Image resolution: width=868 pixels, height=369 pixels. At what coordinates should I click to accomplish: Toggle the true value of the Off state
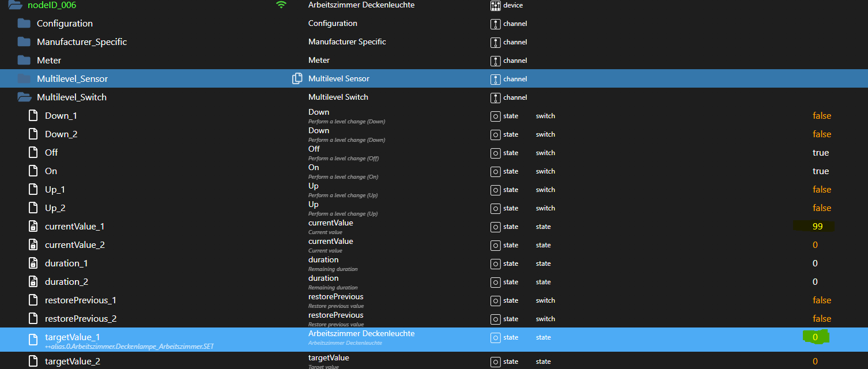820,153
